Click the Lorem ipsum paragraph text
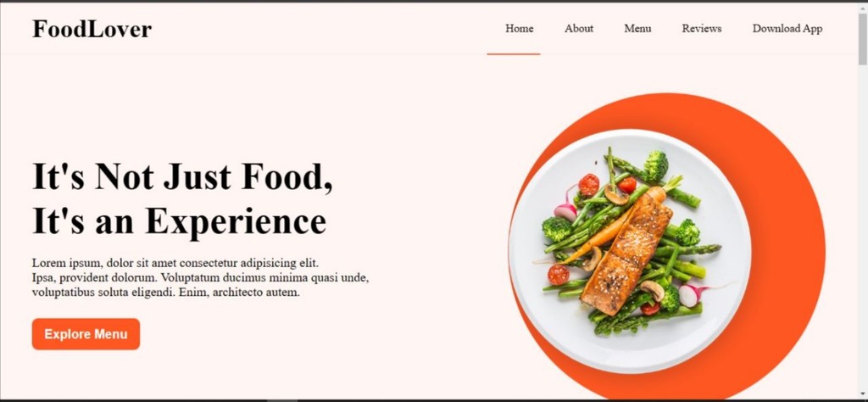Image resolution: width=868 pixels, height=402 pixels. 200,277
